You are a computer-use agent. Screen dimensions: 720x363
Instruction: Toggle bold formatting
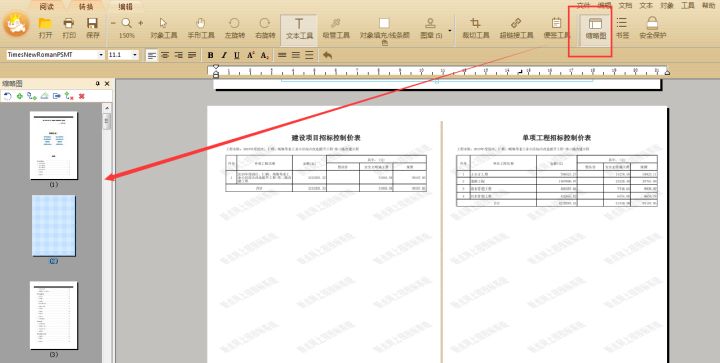[x=210, y=55]
